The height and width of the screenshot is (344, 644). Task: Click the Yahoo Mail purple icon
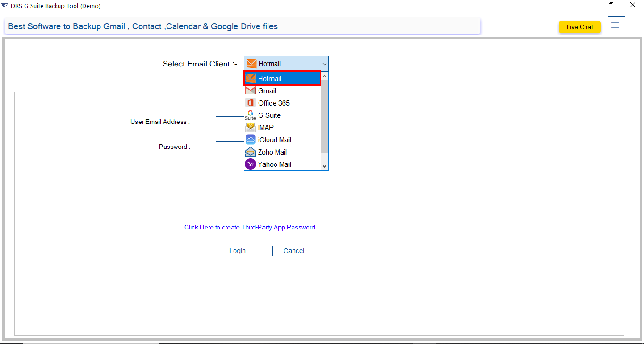(x=251, y=164)
